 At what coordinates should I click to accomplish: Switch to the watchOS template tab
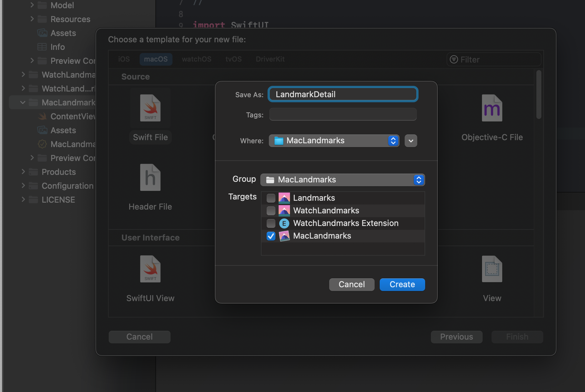196,59
